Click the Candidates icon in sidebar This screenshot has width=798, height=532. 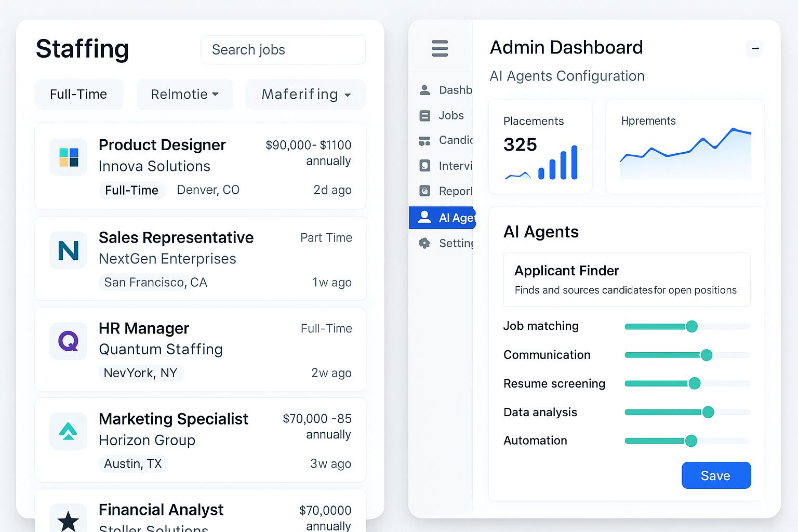(x=424, y=141)
